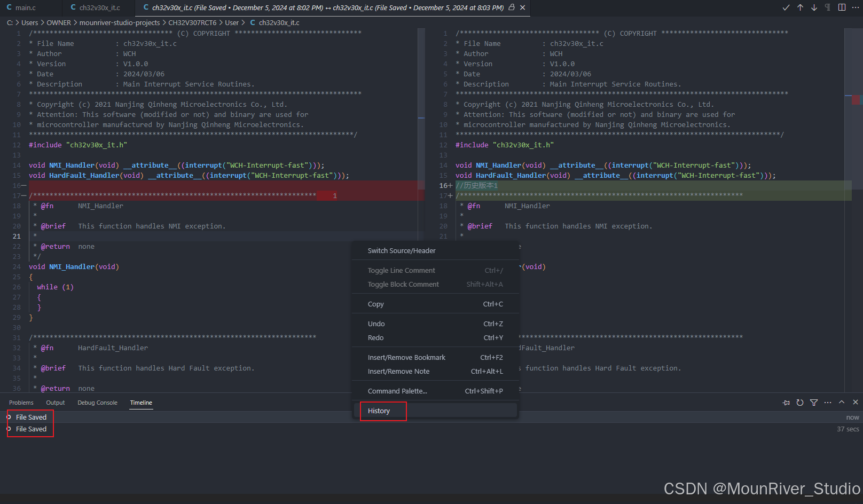Click the green added line //历史版本1 in right editor
Image resolution: width=863 pixels, height=504 pixels.
[x=476, y=185]
